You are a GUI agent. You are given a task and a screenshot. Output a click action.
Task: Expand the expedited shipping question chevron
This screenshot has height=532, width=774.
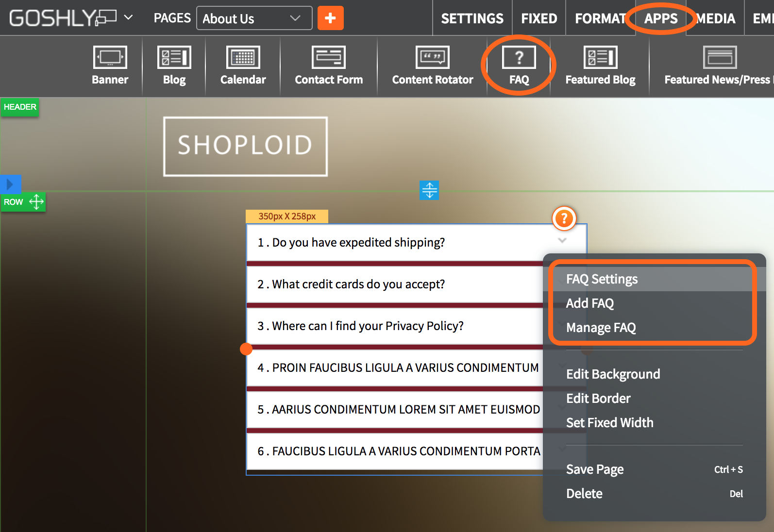pyautogui.click(x=562, y=240)
